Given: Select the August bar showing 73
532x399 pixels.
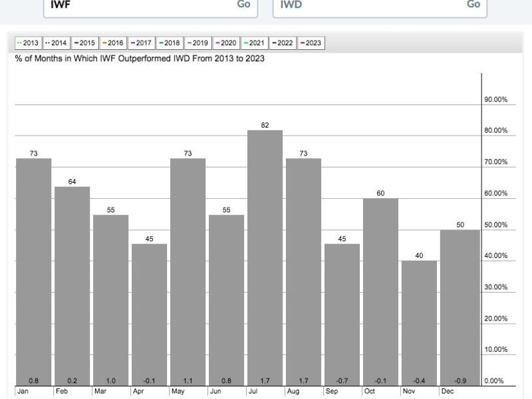Looking at the screenshot, I should click(304, 272).
